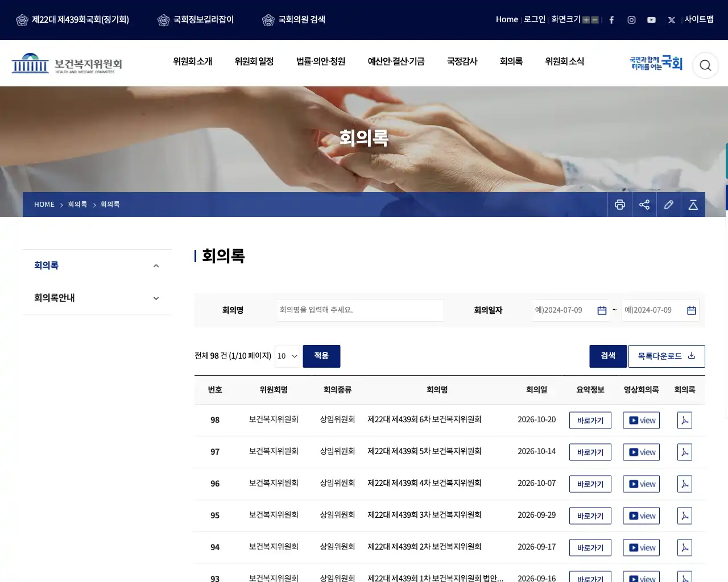Open the 예산안·결산·기금 menu
Image resolution: width=728 pixels, height=582 pixels.
click(x=396, y=61)
